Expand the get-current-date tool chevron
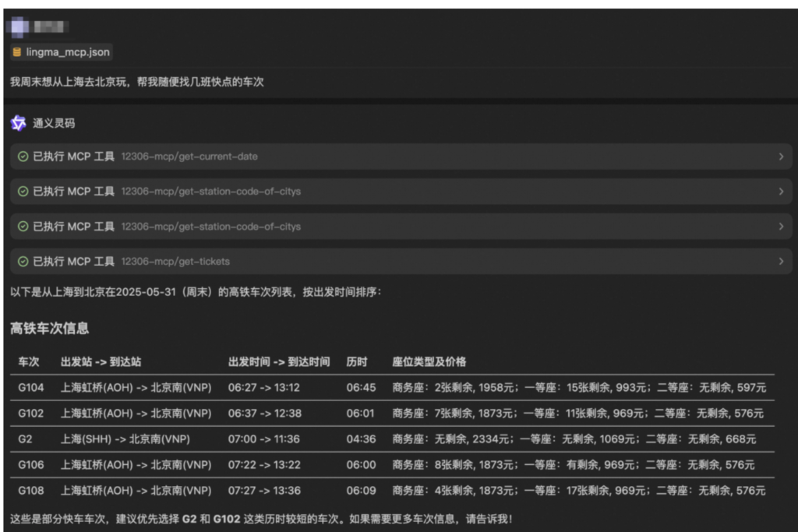Image resolution: width=798 pixels, height=532 pixels. coord(781,157)
